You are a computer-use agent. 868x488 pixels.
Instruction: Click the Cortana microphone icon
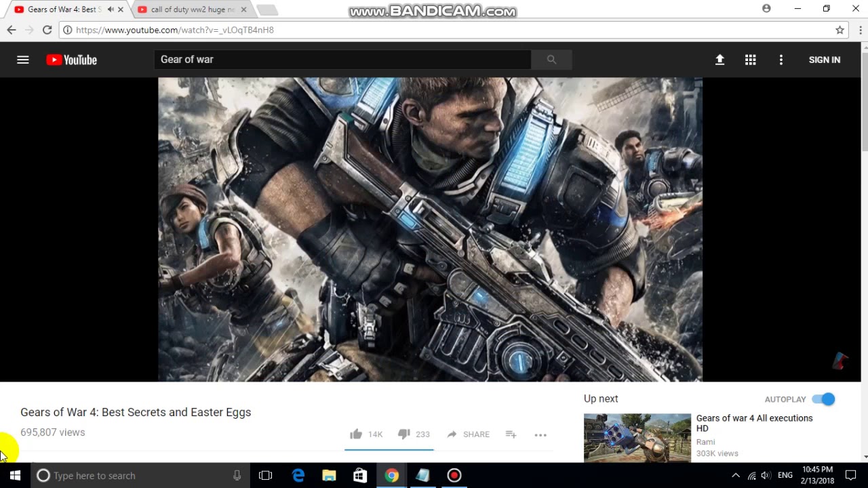tap(237, 476)
